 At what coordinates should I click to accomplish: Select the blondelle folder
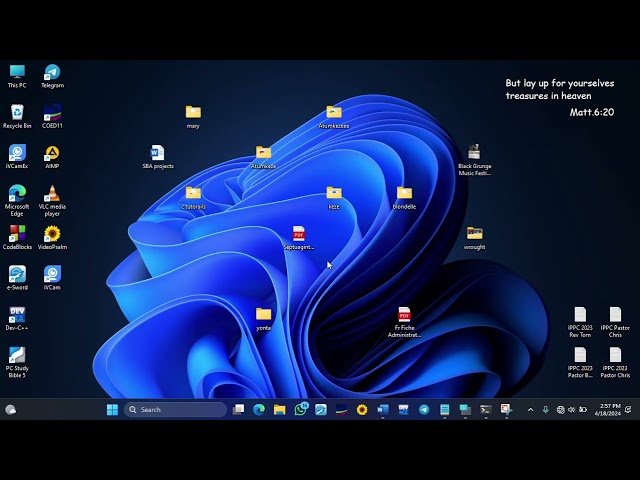tap(404, 198)
